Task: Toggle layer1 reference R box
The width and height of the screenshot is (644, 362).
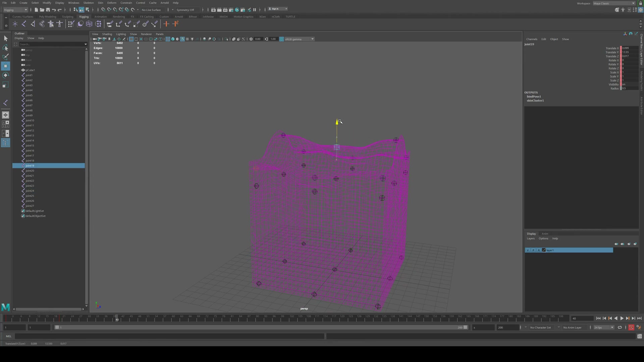Action: (x=539, y=250)
